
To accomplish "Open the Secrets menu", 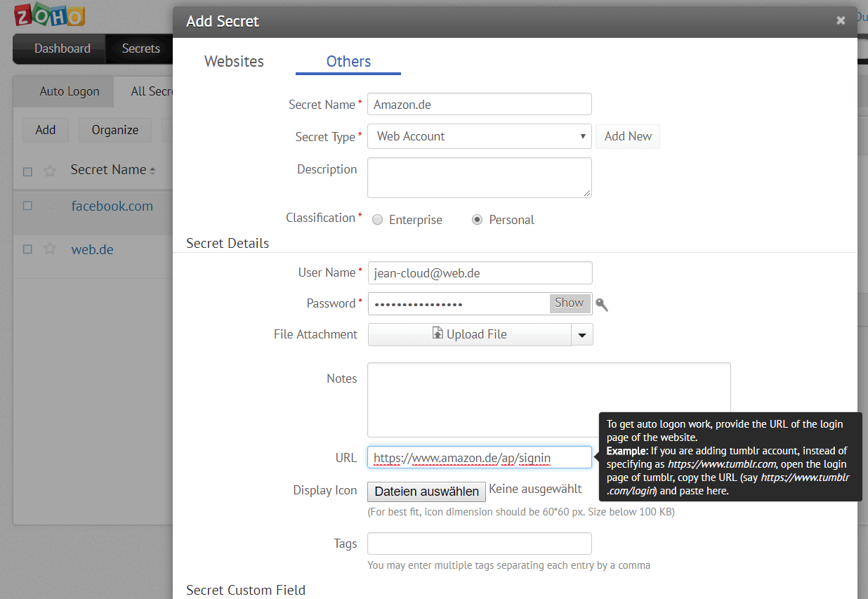I will click(x=140, y=48).
